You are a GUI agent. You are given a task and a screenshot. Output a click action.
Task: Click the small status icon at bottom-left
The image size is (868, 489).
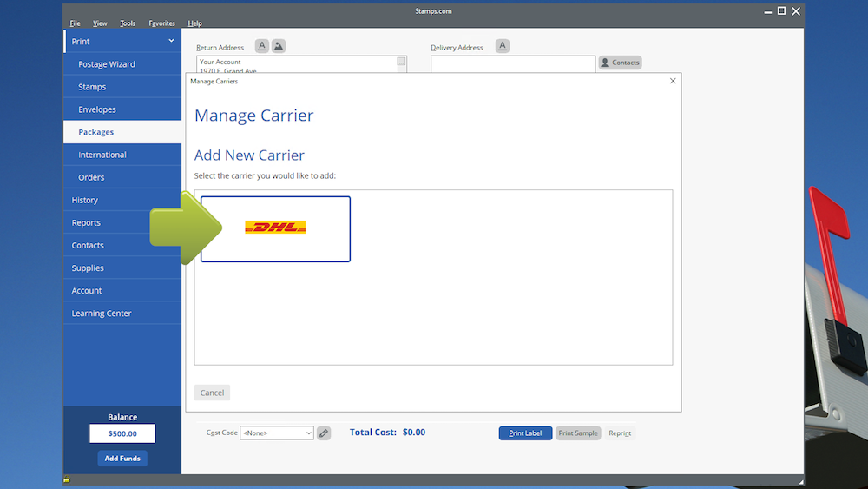tap(67, 479)
